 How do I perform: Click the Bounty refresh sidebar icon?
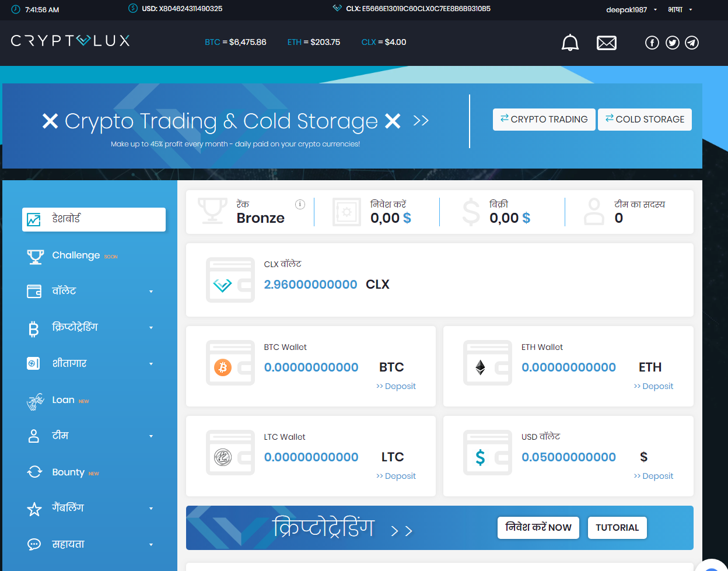[35, 472]
